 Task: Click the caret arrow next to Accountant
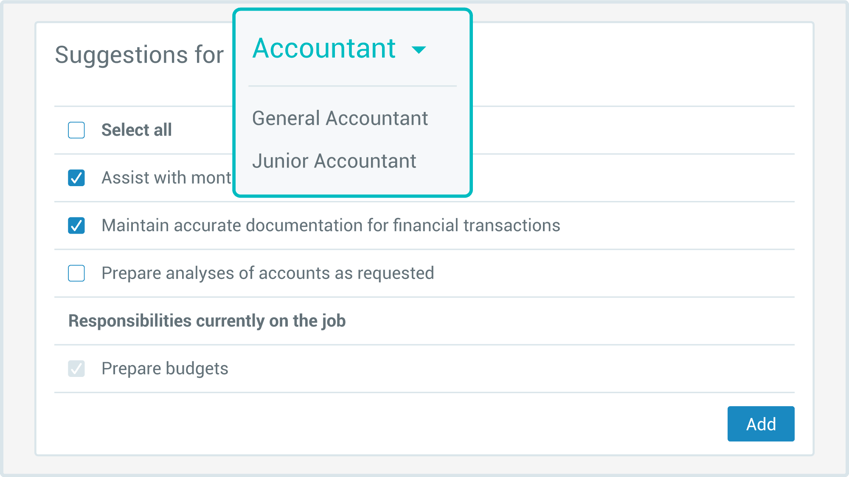click(419, 50)
